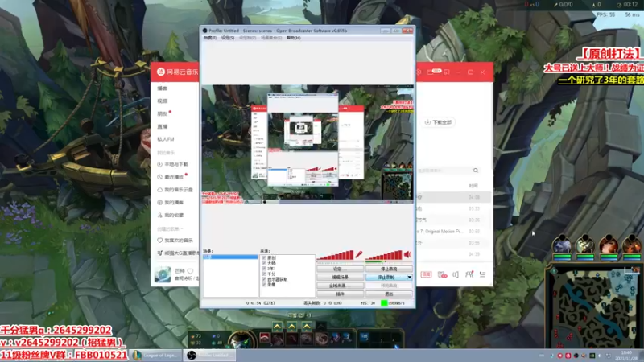Open the friends icon in player bar
Image resolution: width=644 pixels, height=362 pixels.
[x=469, y=274]
